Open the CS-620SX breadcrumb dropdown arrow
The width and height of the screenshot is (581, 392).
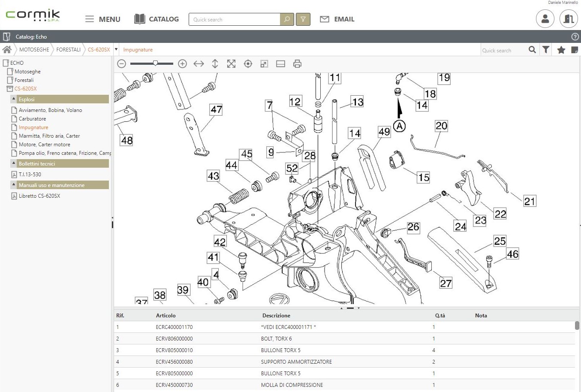116,50
